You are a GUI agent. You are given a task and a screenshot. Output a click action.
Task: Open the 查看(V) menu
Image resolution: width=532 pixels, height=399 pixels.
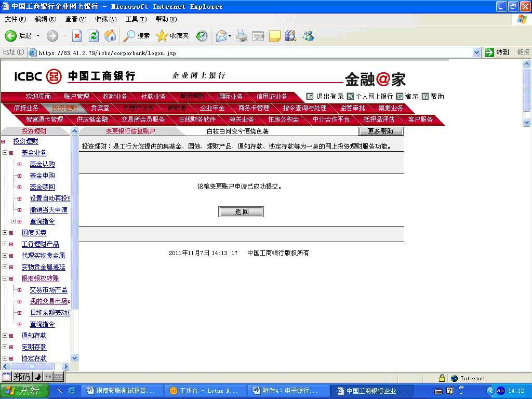pos(76,19)
